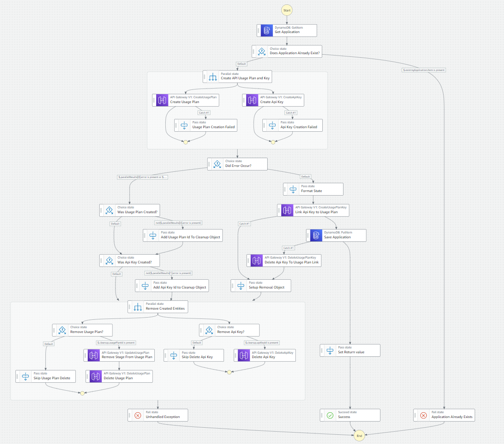Click the End node circle

point(359,436)
